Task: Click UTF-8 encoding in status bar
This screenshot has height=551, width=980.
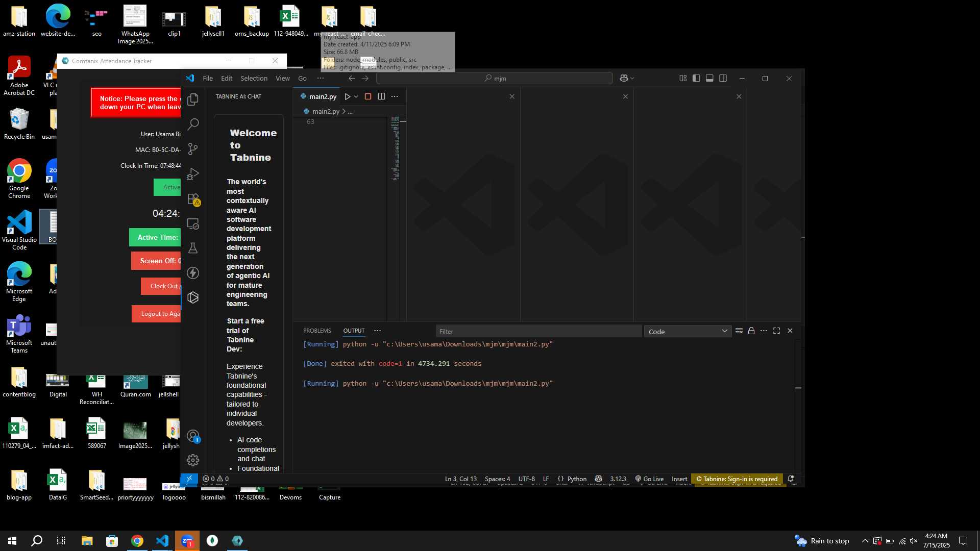Action: click(x=526, y=479)
